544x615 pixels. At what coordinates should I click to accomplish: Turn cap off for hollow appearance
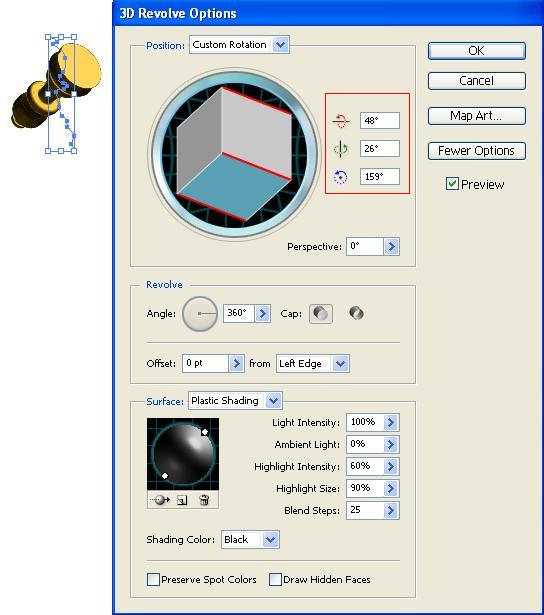[x=356, y=313]
